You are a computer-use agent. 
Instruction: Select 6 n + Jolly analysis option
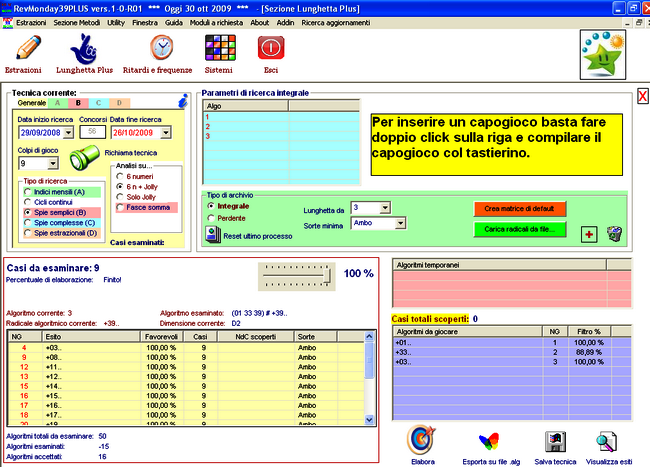pos(120,186)
